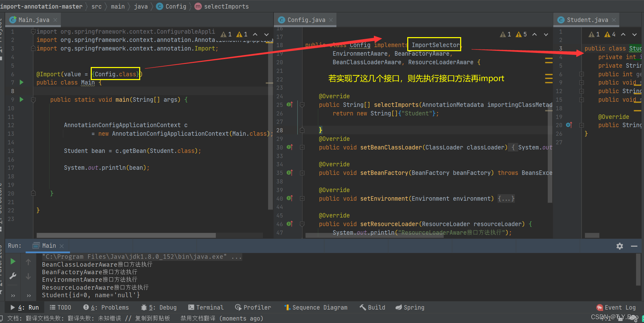Click ImportSelector in Config class declaration
The width and height of the screenshot is (644, 323).
(435, 45)
